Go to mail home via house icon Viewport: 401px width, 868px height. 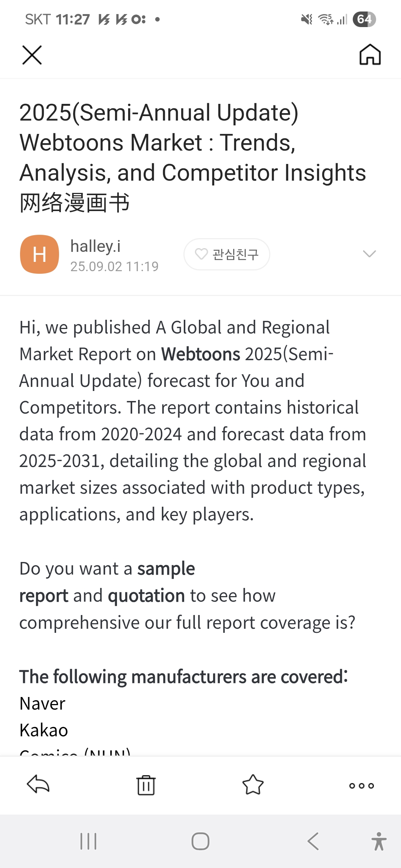point(370,55)
